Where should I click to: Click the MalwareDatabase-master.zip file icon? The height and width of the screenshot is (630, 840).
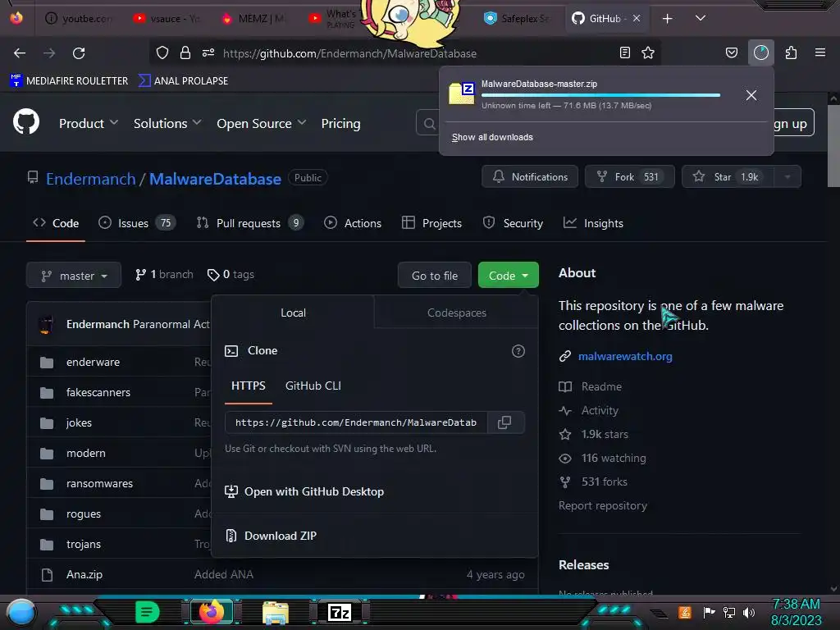point(462,94)
